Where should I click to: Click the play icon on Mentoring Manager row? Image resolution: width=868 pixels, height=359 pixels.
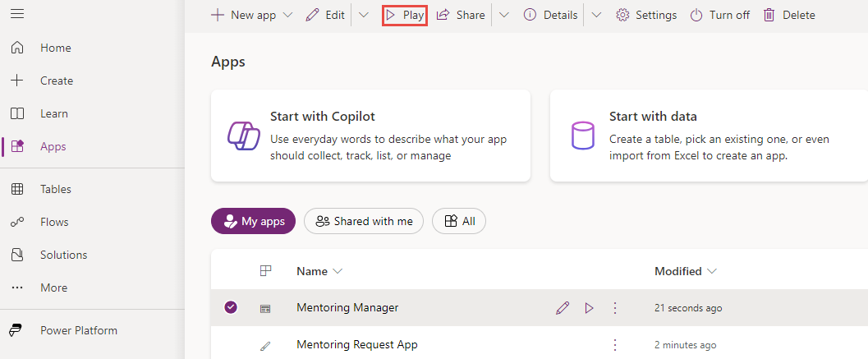tap(589, 308)
